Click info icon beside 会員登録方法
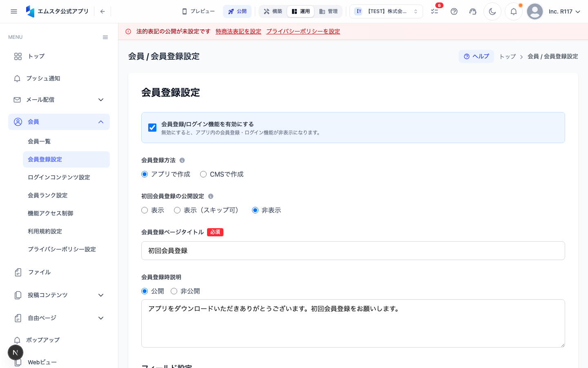Image resolution: width=588 pixels, height=368 pixels. [182, 160]
